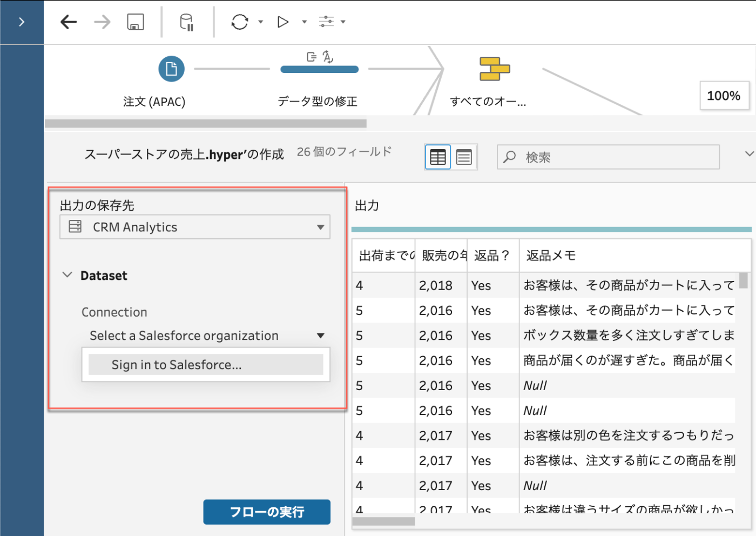Click the 返品？ column header

click(493, 256)
